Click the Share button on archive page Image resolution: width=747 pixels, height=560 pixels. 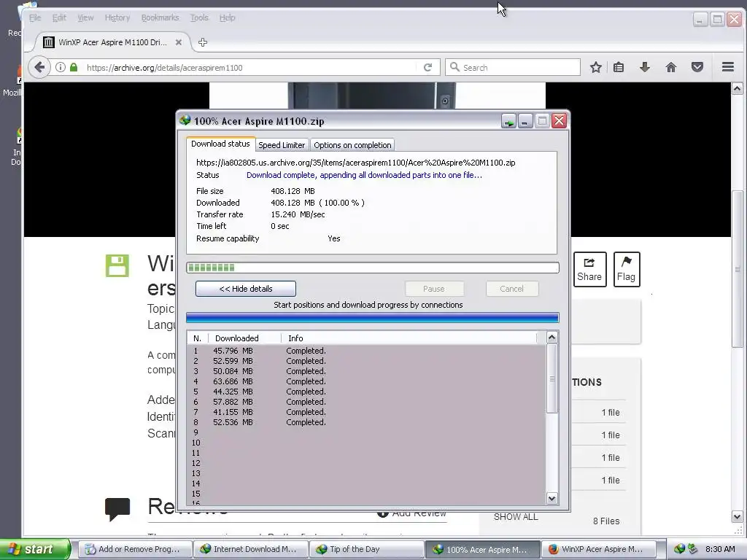pos(589,270)
